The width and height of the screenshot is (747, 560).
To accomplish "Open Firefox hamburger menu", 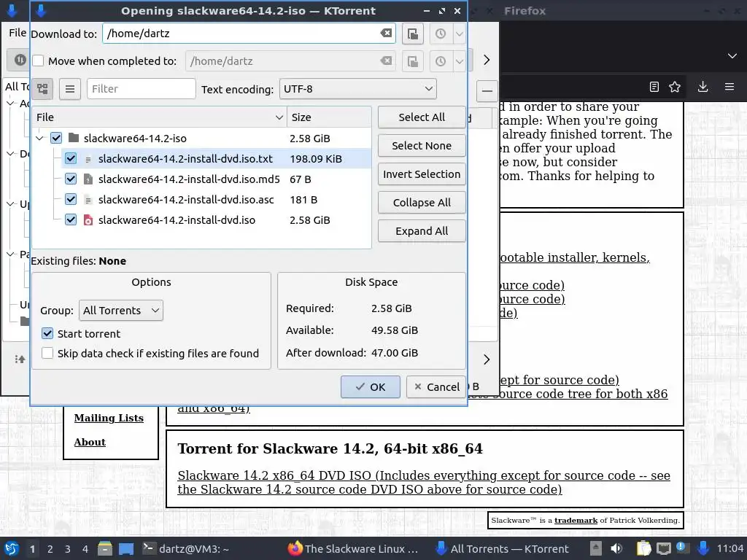I will [729, 87].
